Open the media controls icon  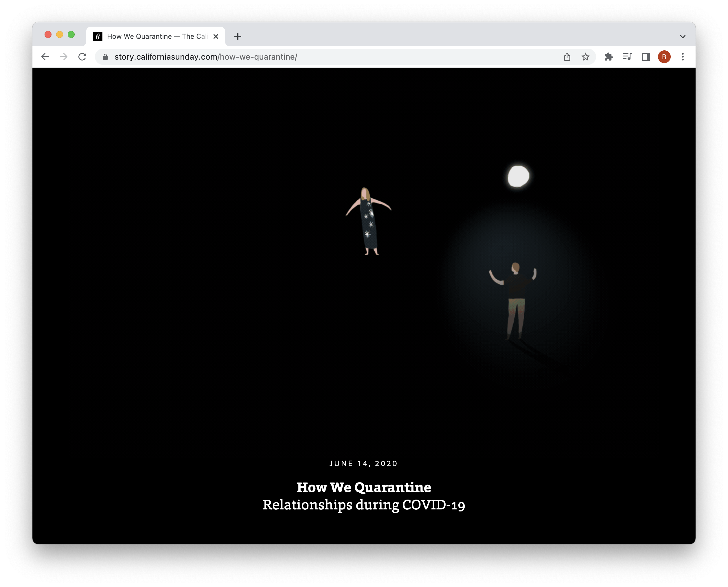(x=627, y=57)
